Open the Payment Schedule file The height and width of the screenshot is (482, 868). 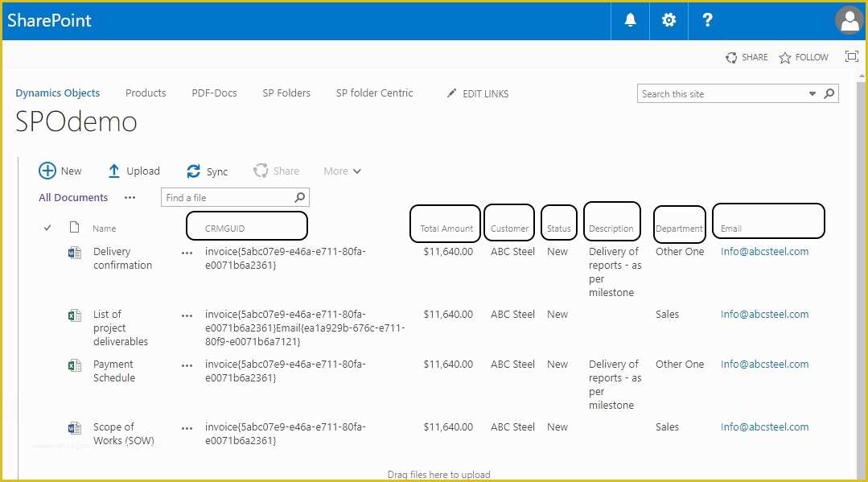[x=114, y=371]
